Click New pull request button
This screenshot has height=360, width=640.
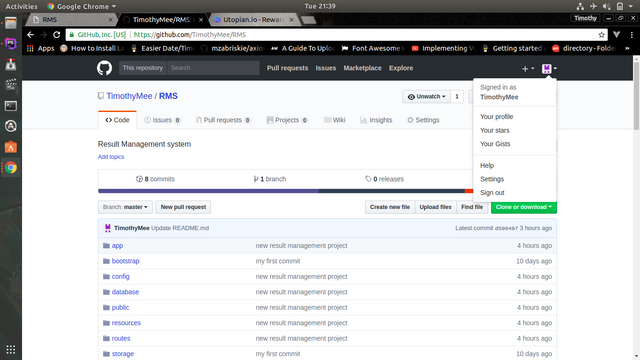click(x=183, y=207)
